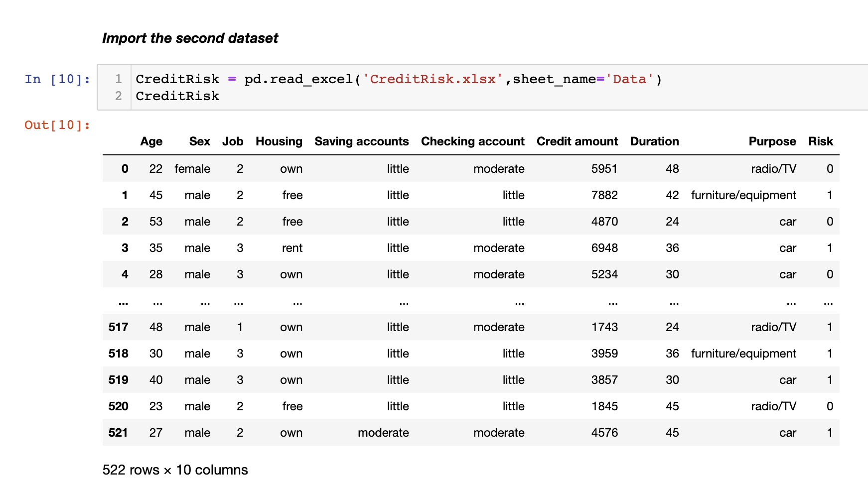Click the '522 rows × 10 columns' summary text
Image resolution: width=868 pixels, height=482 pixels.
pos(175,470)
